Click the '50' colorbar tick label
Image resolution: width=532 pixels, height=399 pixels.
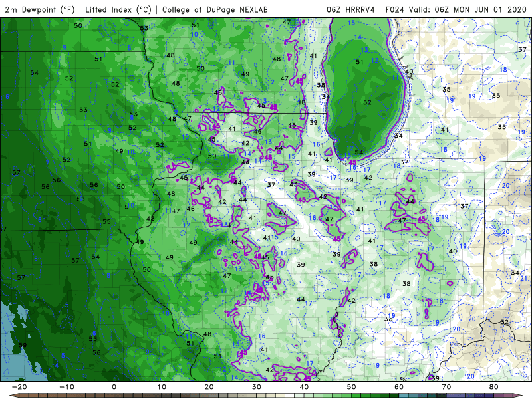pyautogui.click(x=352, y=387)
